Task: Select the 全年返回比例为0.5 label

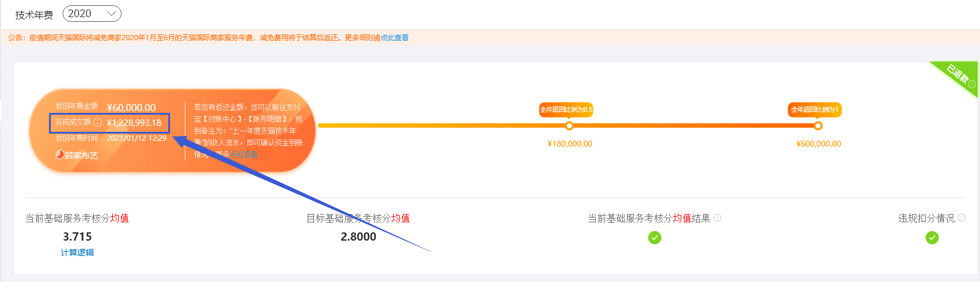Action: point(566,109)
